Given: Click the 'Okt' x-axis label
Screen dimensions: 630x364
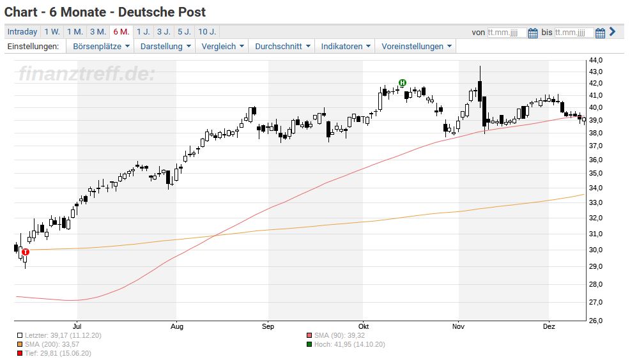Looking at the screenshot, I should point(363,326).
